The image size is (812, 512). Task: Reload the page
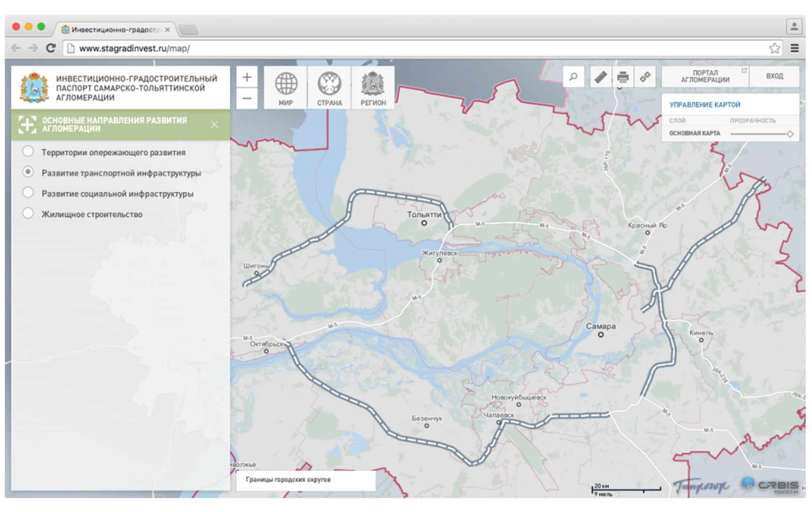tap(51, 48)
